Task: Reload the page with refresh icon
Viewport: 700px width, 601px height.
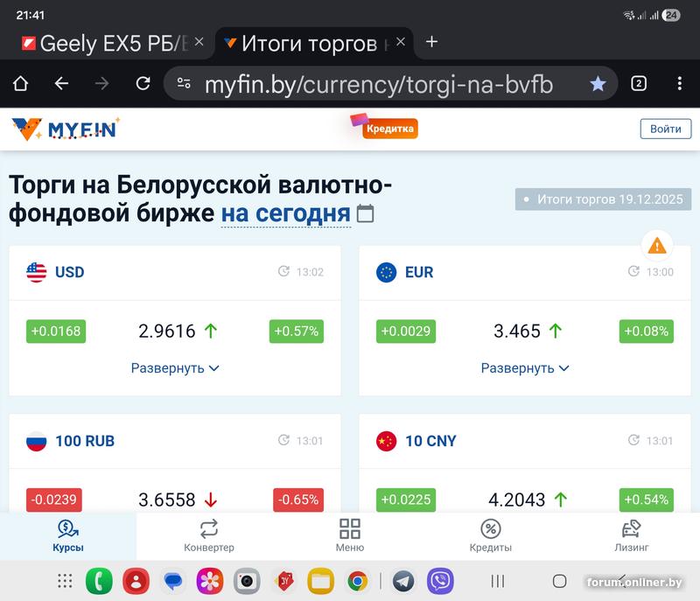Action: (143, 83)
